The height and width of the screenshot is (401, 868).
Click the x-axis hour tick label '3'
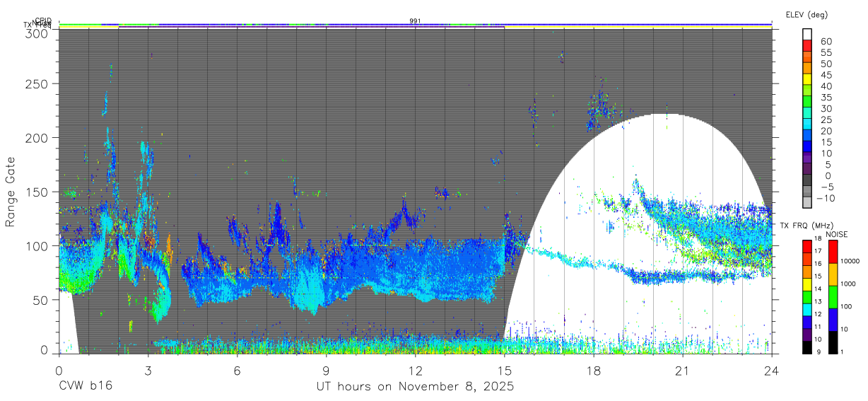148,370
